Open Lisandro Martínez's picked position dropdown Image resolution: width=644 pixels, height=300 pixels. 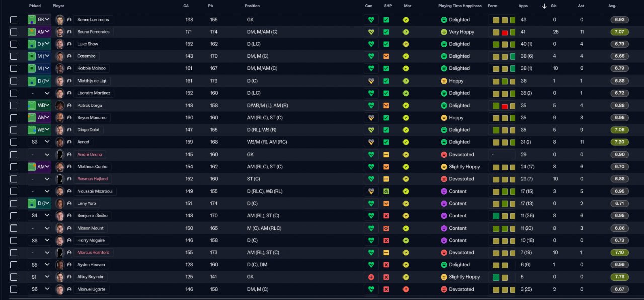click(39, 93)
